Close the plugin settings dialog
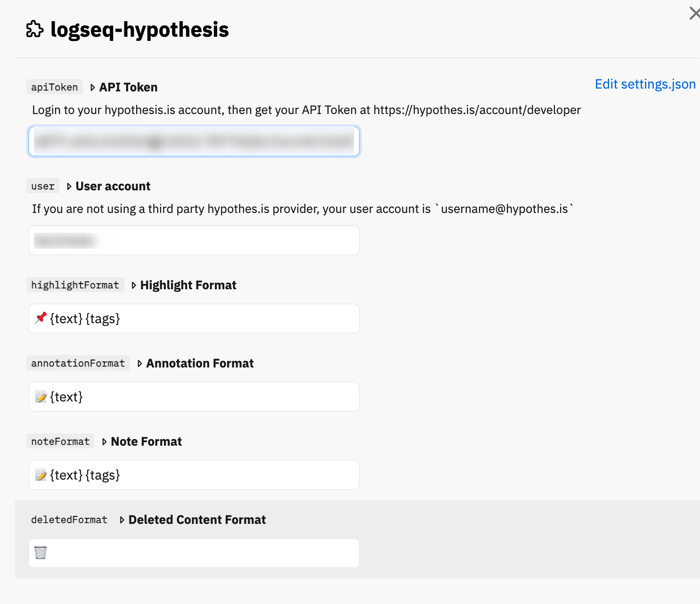The height and width of the screenshot is (604, 700). 694,13
